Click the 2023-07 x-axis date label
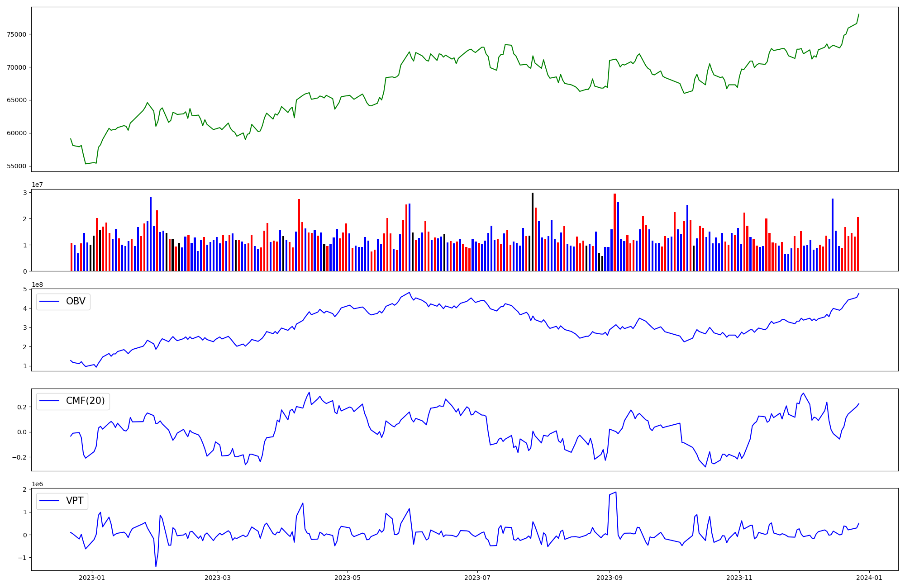 (477, 578)
